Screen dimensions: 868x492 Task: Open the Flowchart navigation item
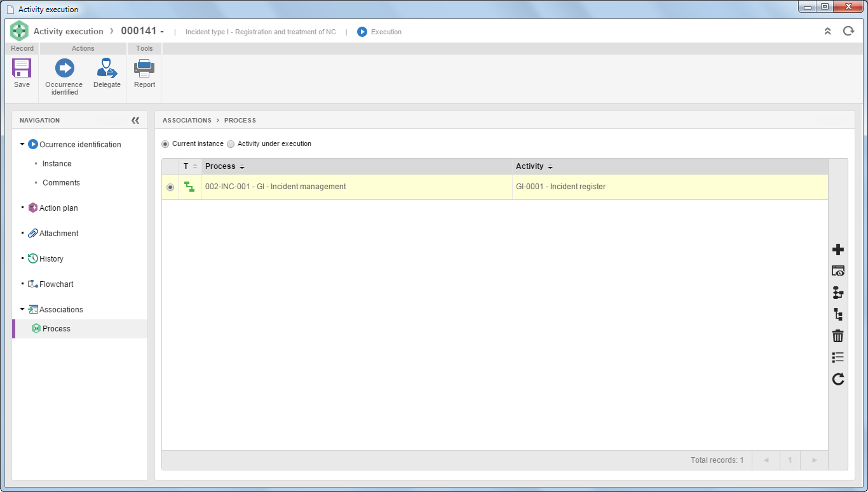point(57,284)
